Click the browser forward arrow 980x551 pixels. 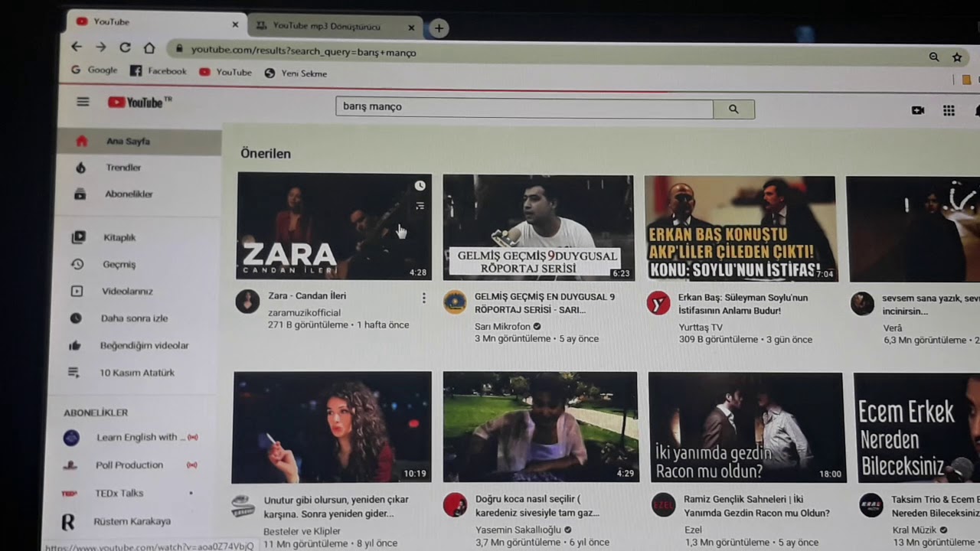tap(101, 47)
